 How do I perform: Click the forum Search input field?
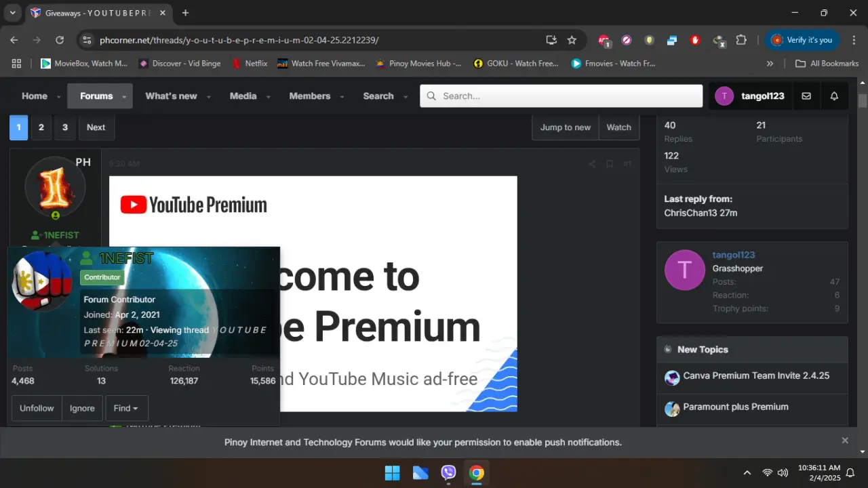[561, 96]
